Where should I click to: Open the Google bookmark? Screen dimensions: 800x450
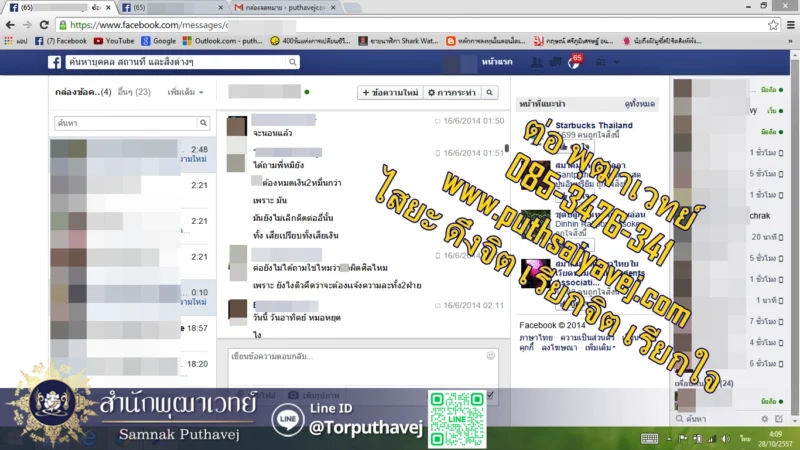159,41
